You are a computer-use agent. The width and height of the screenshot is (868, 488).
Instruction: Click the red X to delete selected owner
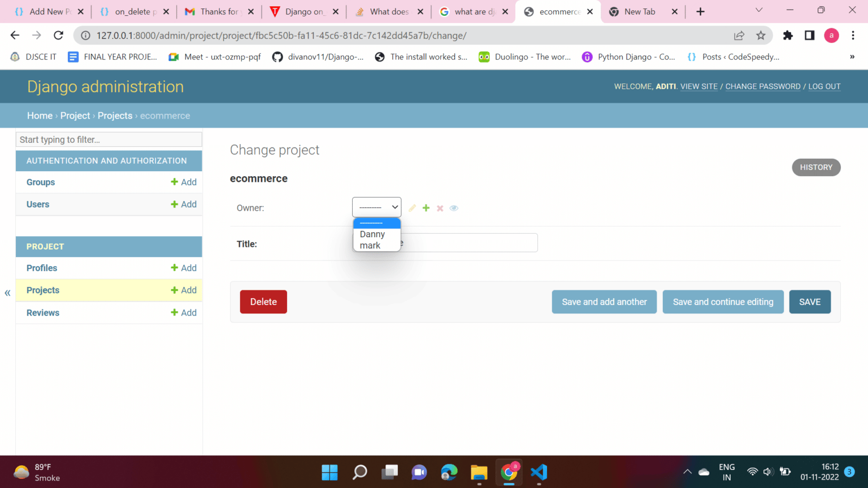point(440,208)
